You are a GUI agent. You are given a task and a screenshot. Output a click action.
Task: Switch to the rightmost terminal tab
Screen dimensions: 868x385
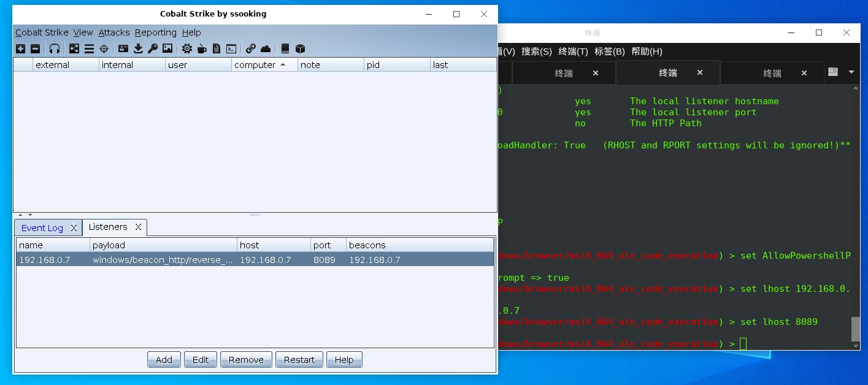tap(772, 73)
